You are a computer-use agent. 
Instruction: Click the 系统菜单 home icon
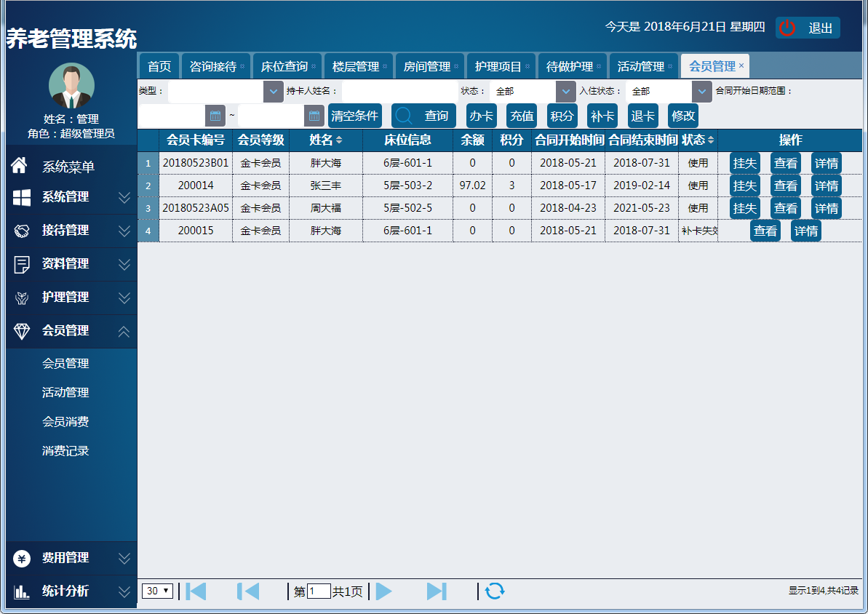point(20,166)
